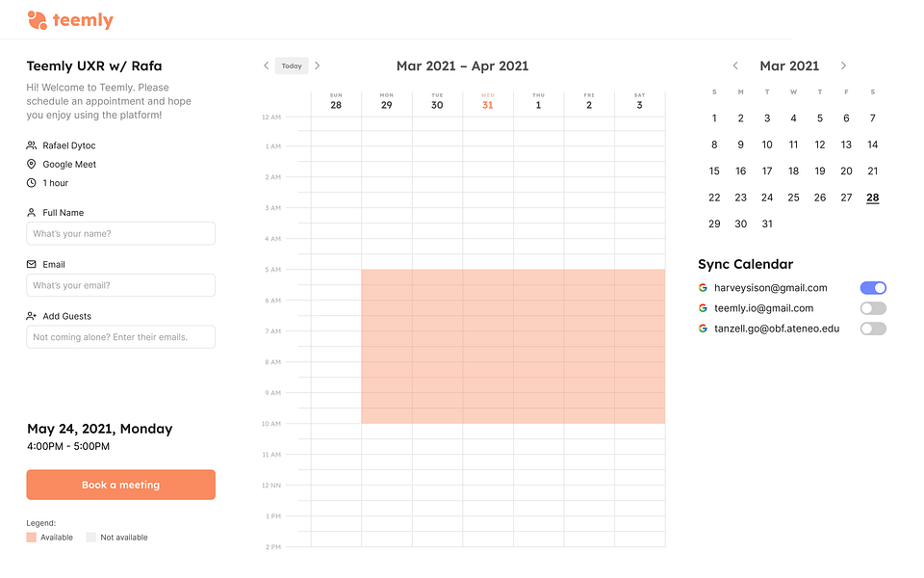
Task: Pick March 1 in the mini calendar
Action: point(714,118)
